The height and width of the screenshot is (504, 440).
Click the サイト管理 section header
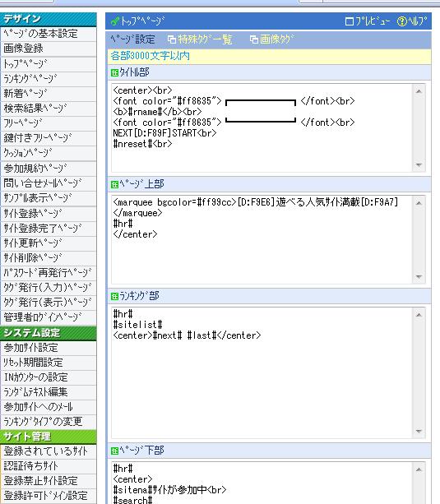(49, 437)
